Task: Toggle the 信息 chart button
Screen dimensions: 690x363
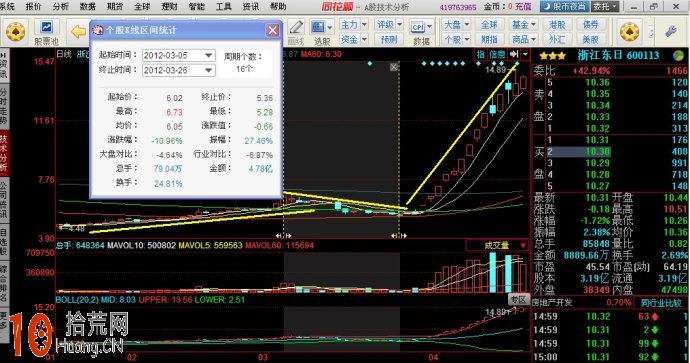Action: pyautogui.click(x=497, y=54)
